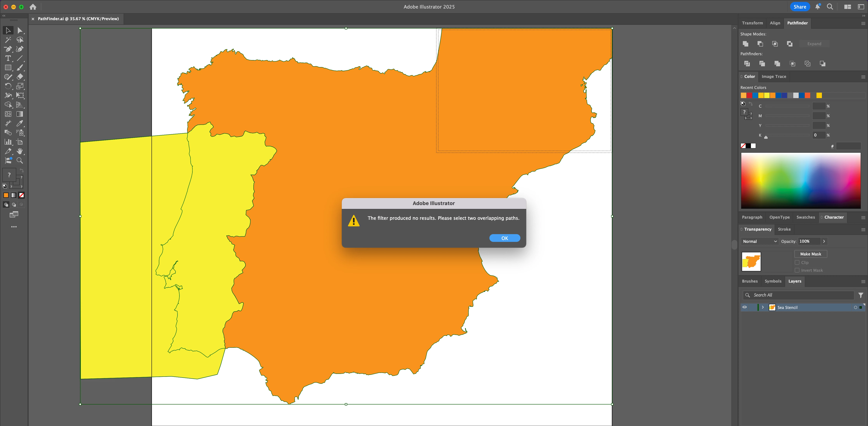Screen dimensions: 868x426
Task: Click the Divide pathfinder icon
Action: coord(747,64)
